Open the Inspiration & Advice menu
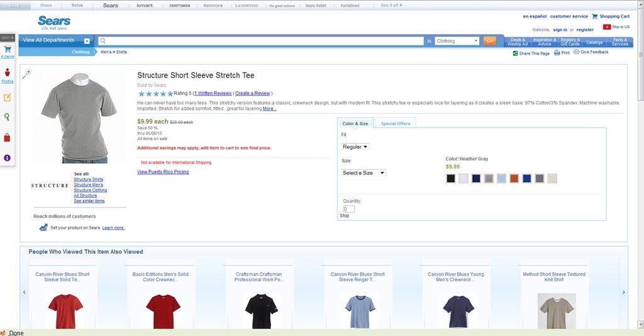 544,42
